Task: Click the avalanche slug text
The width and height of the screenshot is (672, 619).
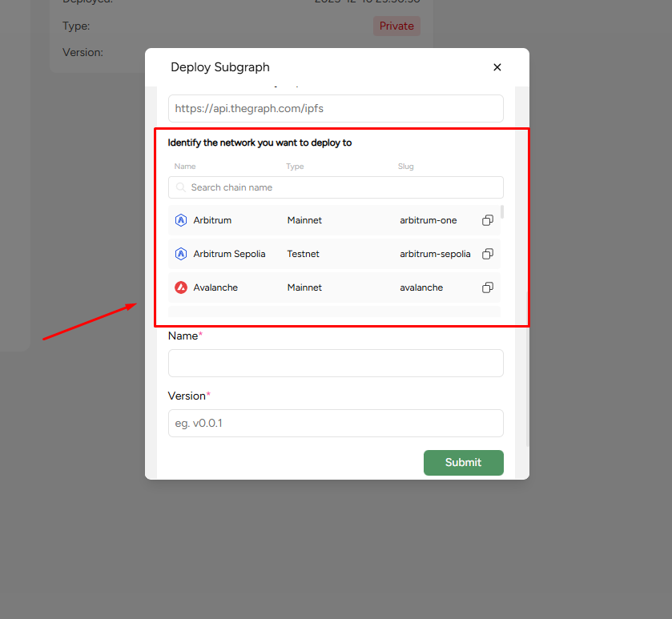Action: coord(421,287)
